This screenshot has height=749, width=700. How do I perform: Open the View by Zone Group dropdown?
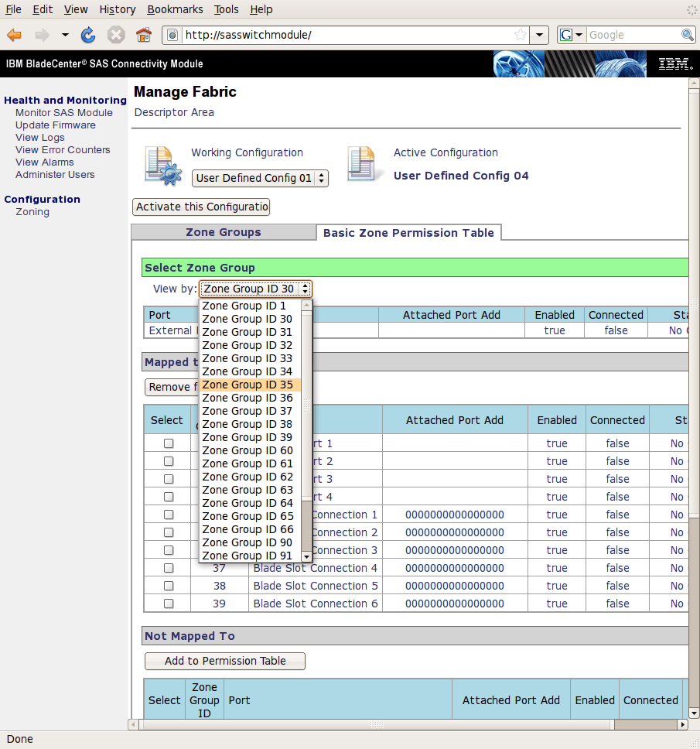[x=255, y=289]
